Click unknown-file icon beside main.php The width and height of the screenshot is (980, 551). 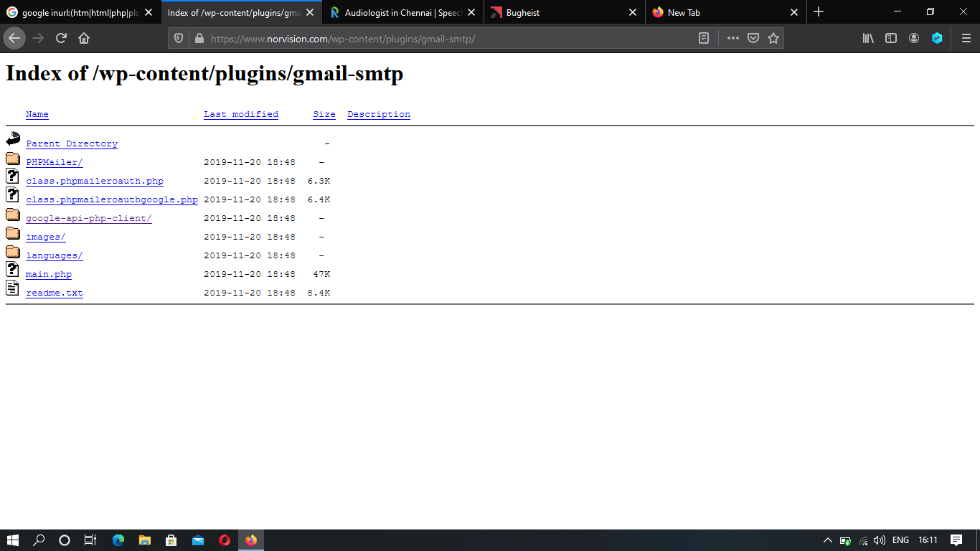click(13, 270)
